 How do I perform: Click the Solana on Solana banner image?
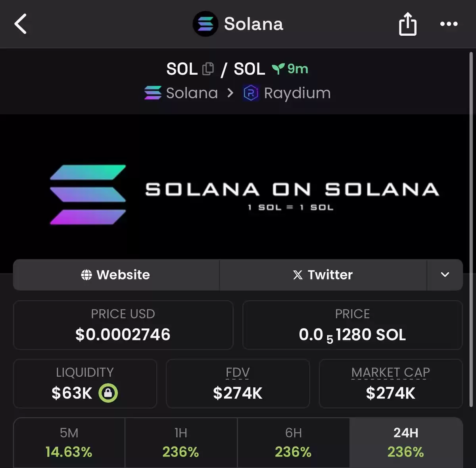point(238,194)
